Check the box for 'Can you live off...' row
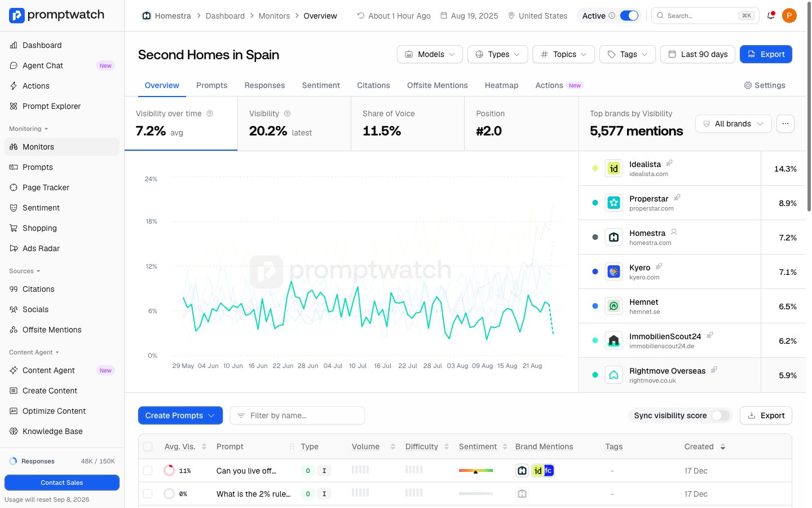The height and width of the screenshot is (508, 812). pos(148,470)
